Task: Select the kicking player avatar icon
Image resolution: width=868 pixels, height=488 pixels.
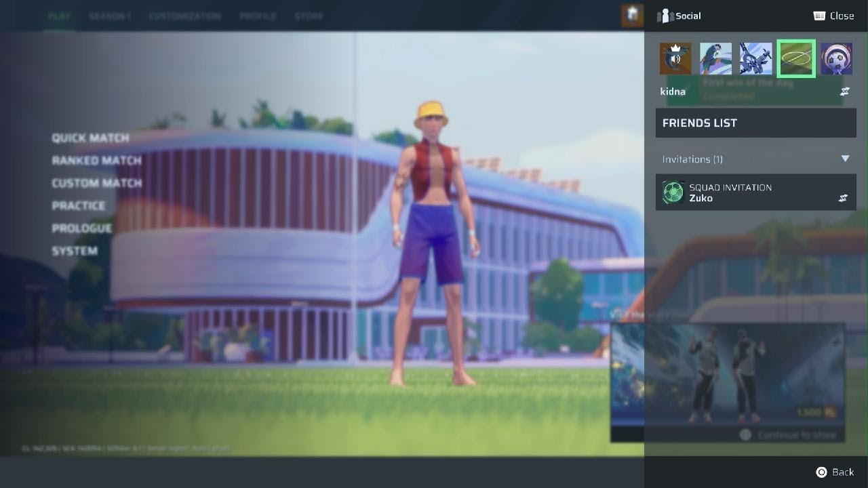Action: point(715,58)
